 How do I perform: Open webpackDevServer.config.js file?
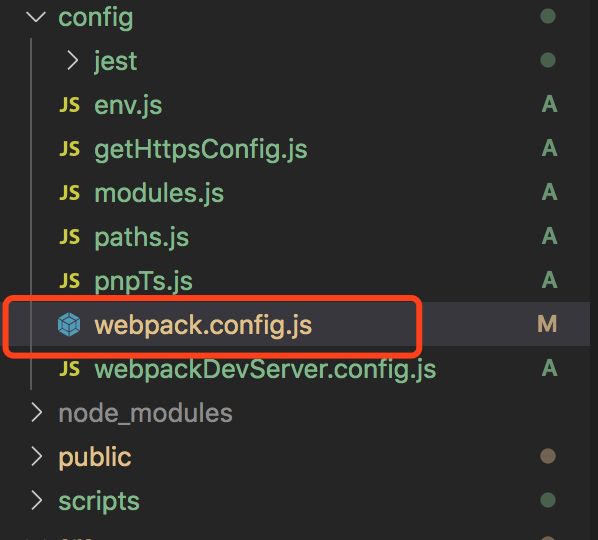(x=265, y=370)
